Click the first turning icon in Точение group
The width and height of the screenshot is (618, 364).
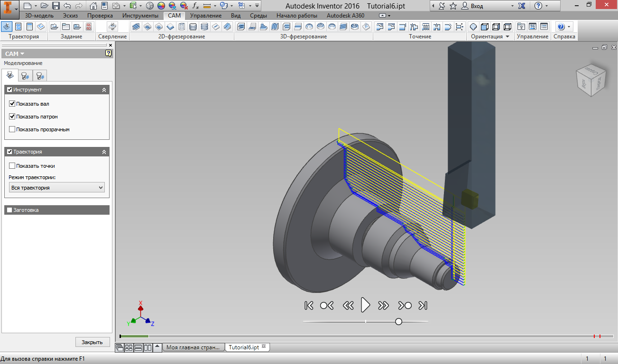click(380, 27)
